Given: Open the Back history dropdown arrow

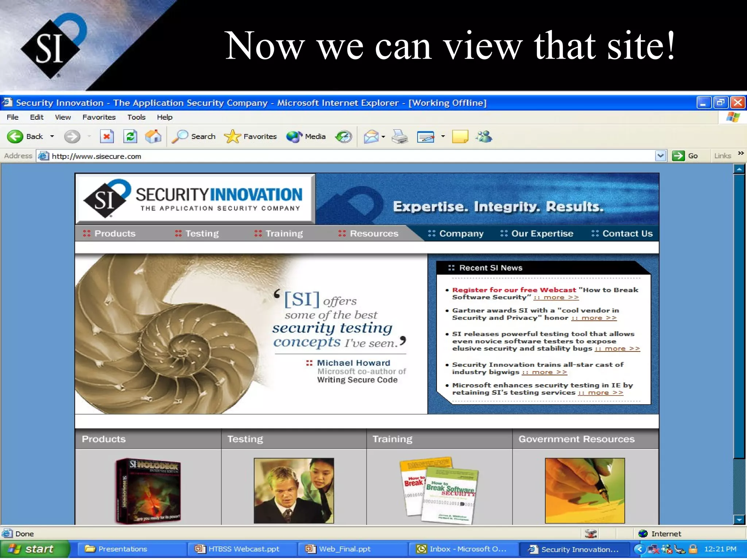Looking at the screenshot, I should (52, 136).
